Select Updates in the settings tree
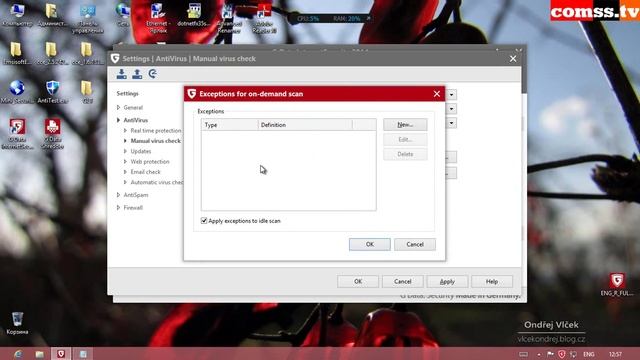This screenshot has height=360, width=640. point(141,151)
